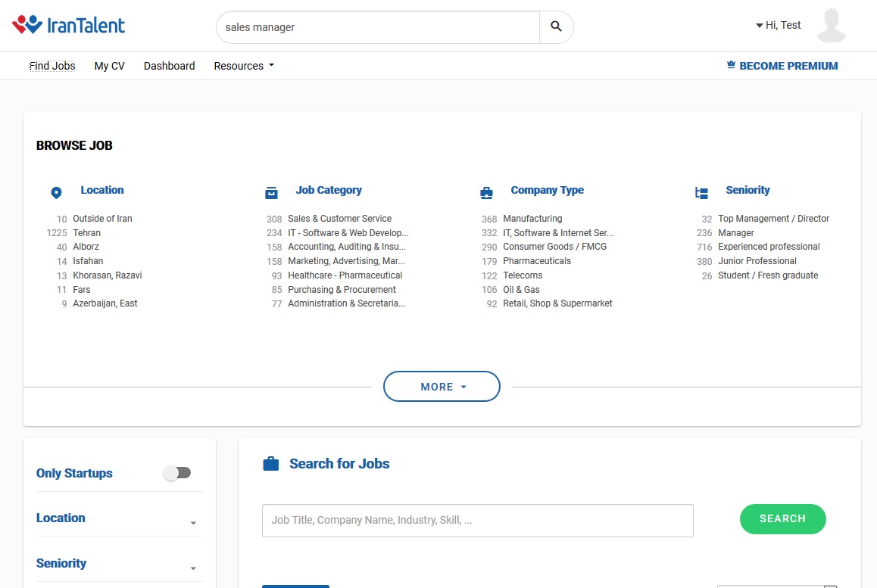Viewport: 877px width, 588px height.
Task: Toggle the Only Startups switch
Action: 177,473
